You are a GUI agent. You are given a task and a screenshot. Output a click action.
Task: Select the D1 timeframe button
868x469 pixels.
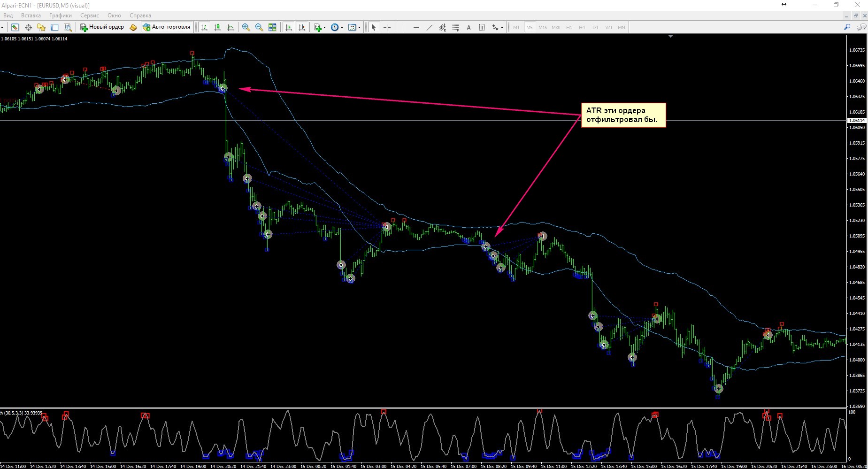tap(595, 27)
